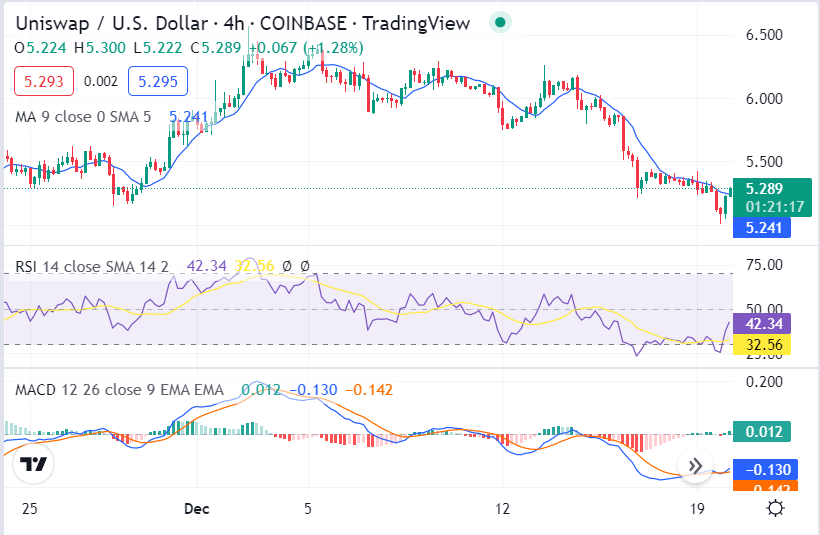Click the 75.00 RSI axis label
Image resolution: width=820 pixels, height=535 pixels.
764,265
